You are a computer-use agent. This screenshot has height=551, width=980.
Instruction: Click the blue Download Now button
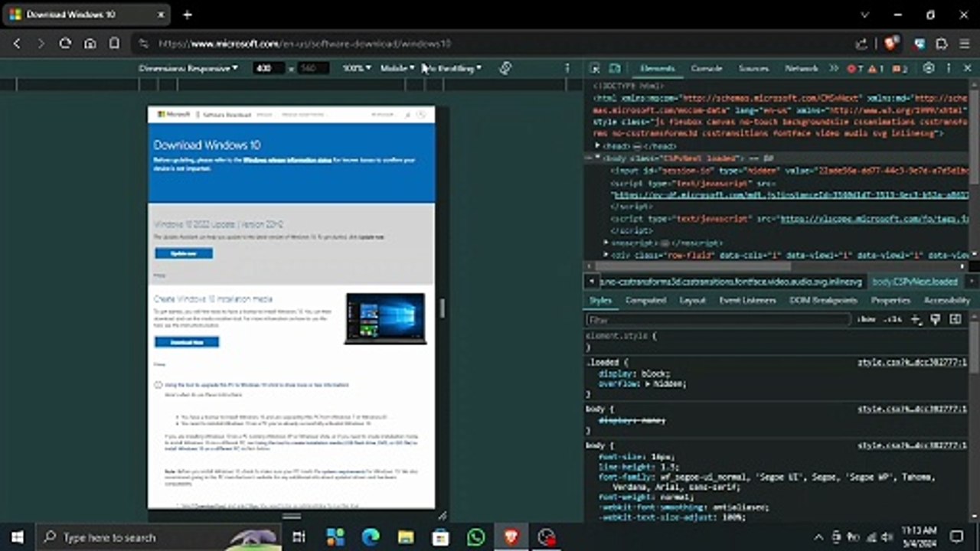click(187, 342)
